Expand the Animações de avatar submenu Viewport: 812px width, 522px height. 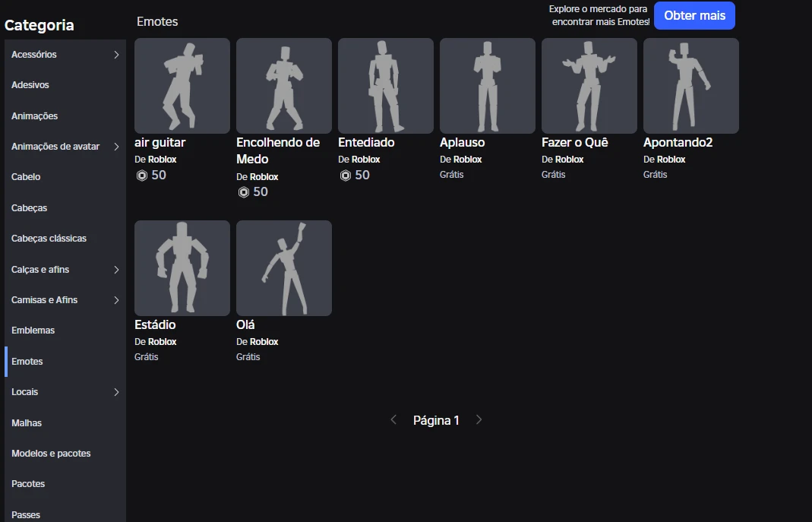pos(116,147)
